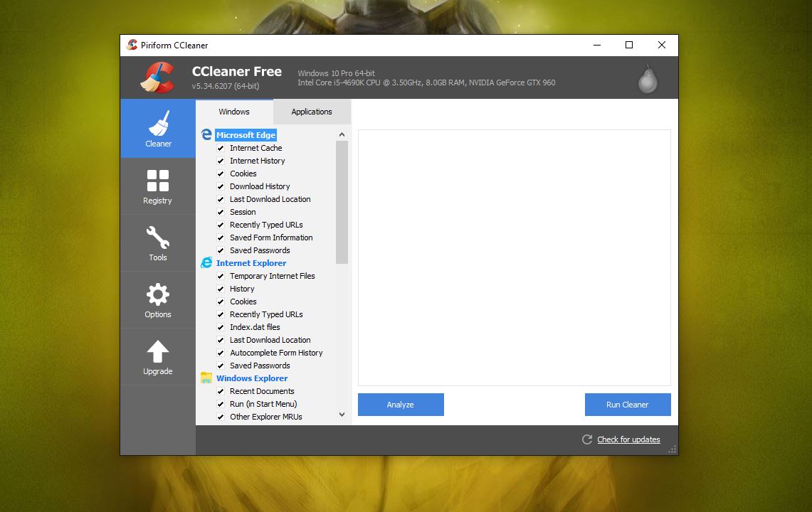812x512 pixels.
Task: Select the Microsoft Edge group heading
Action: click(246, 135)
